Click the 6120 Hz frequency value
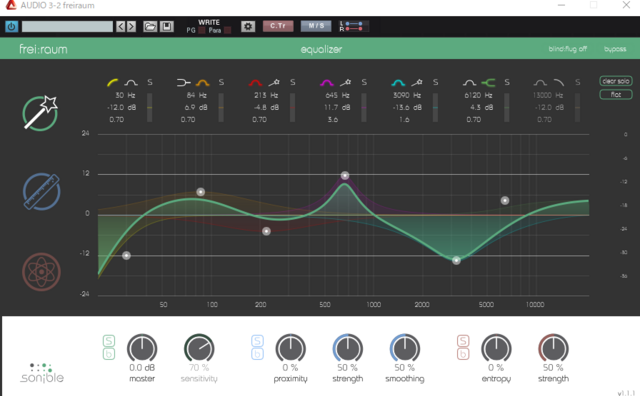This screenshot has height=396, width=640. [x=478, y=95]
